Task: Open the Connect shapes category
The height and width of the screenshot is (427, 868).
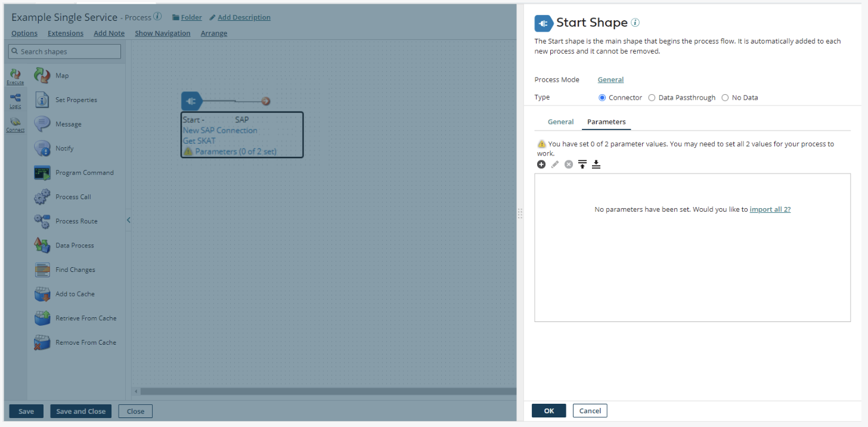Action: (x=15, y=125)
